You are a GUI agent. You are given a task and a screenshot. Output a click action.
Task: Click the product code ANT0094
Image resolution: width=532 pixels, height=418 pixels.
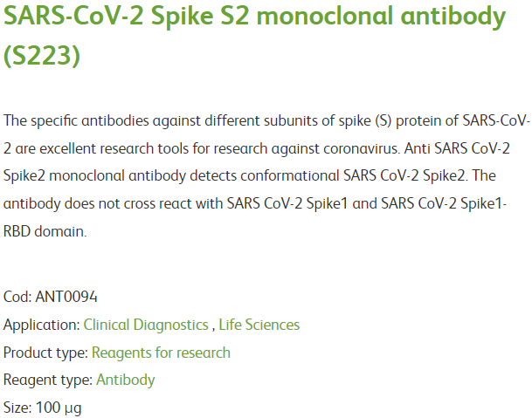[66, 297]
